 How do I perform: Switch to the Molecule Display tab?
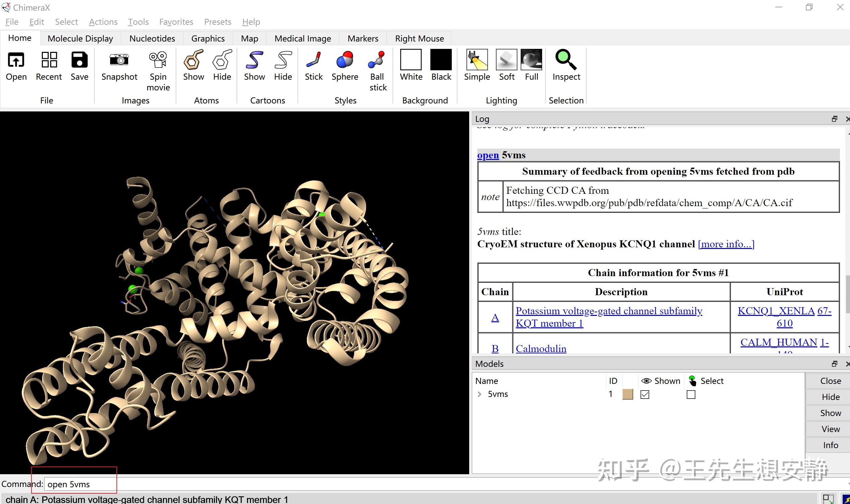pos(80,38)
